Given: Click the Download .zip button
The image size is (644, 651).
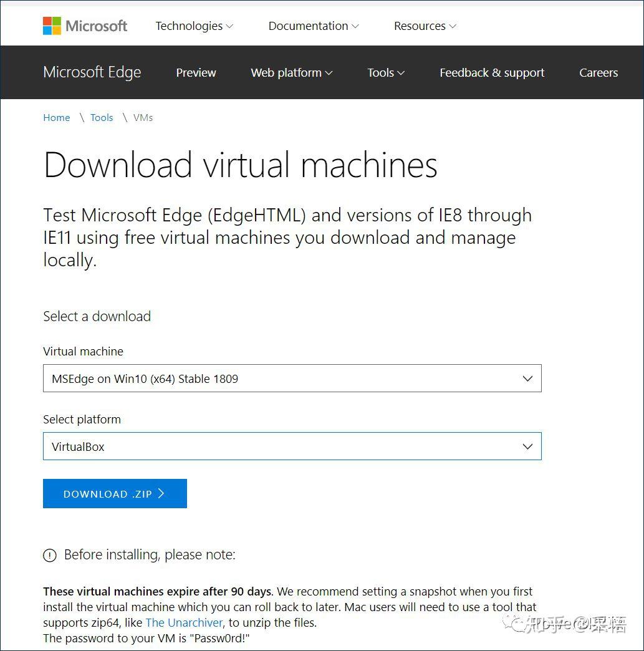Looking at the screenshot, I should [115, 493].
